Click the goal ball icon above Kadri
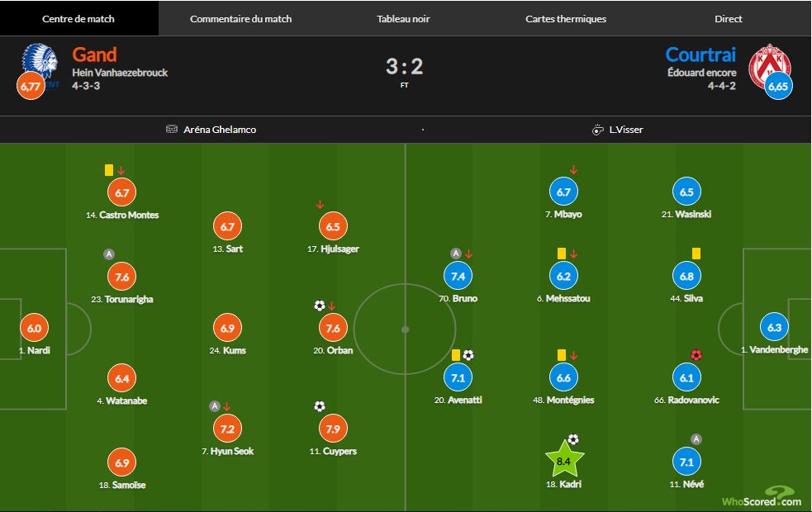The width and height of the screenshot is (812, 512). click(573, 439)
